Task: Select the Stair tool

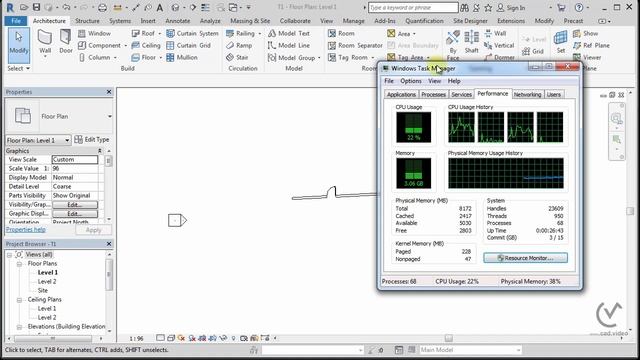Action: [237, 58]
